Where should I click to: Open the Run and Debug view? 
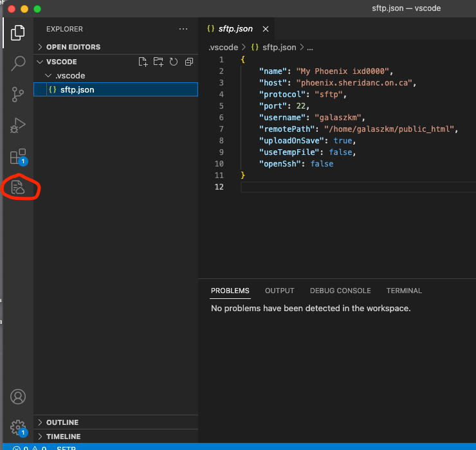coord(18,125)
